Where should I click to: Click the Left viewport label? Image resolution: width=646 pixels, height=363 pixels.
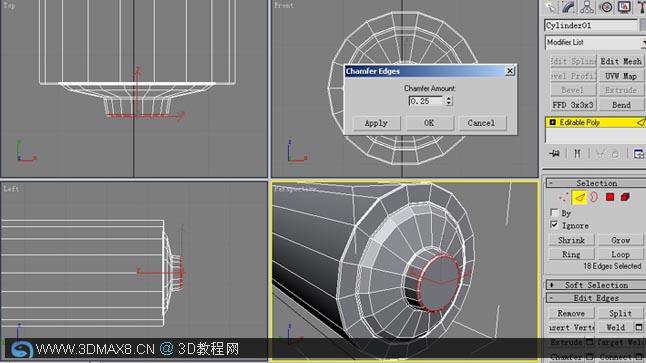tap(11, 189)
